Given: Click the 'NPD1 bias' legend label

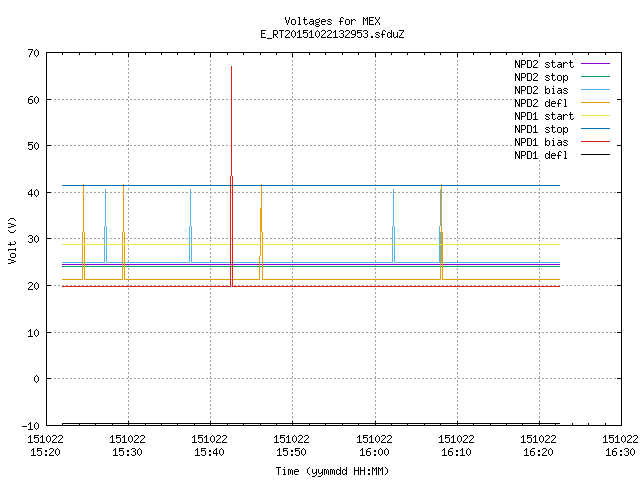Looking at the screenshot, I should click(x=541, y=142).
